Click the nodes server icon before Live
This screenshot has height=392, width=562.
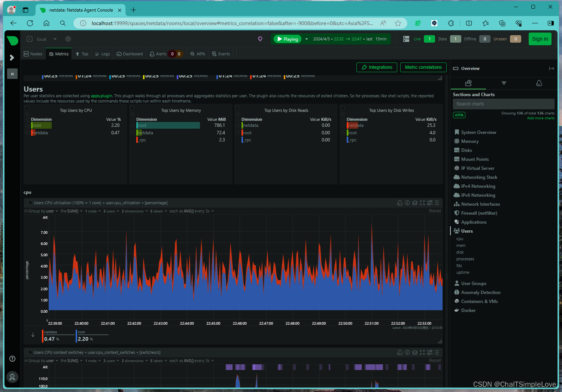click(x=406, y=39)
